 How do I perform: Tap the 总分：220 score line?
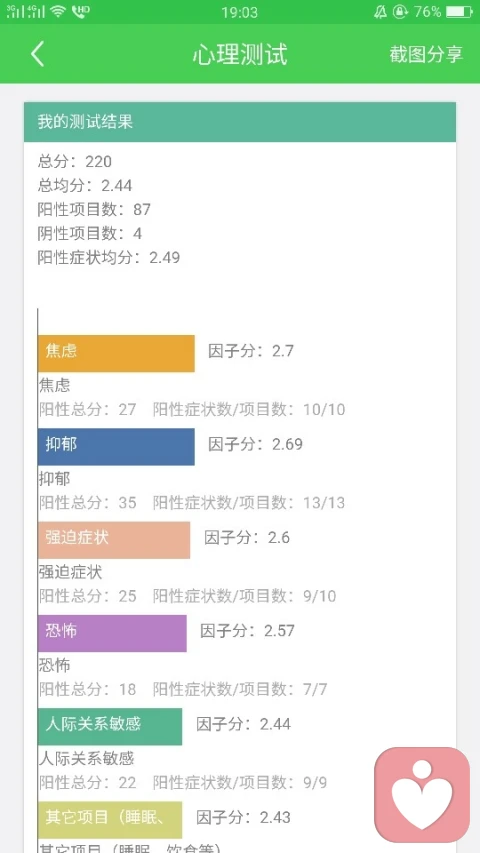click(75, 162)
